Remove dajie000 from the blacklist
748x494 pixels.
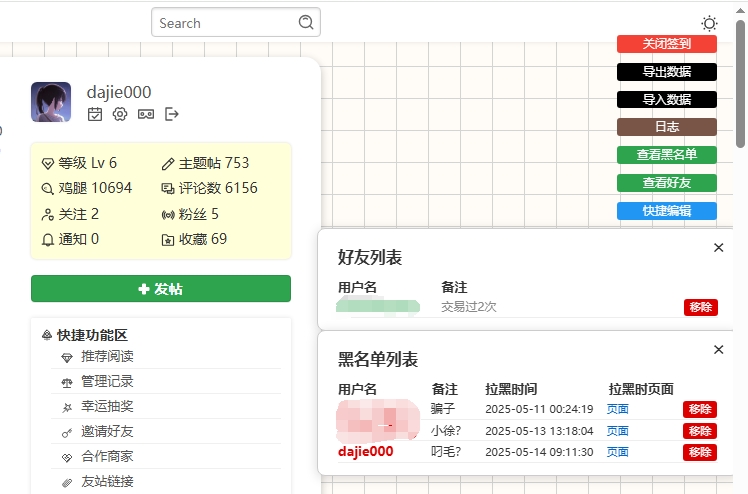700,452
